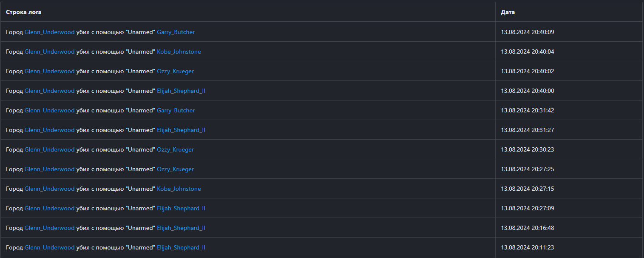This screenshot has height=258, width=644.
Task: Click Glenn_Underwood link in the 20:31:42 row
Action: tap(49, 110)
